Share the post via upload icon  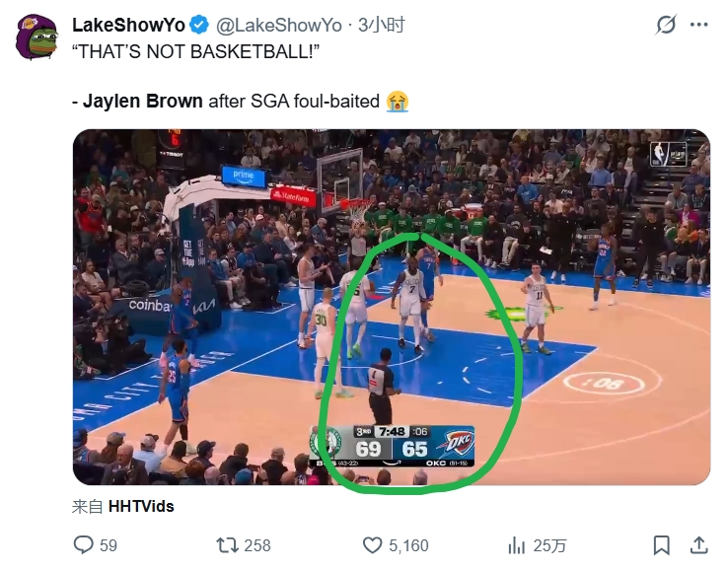[698, 545]
